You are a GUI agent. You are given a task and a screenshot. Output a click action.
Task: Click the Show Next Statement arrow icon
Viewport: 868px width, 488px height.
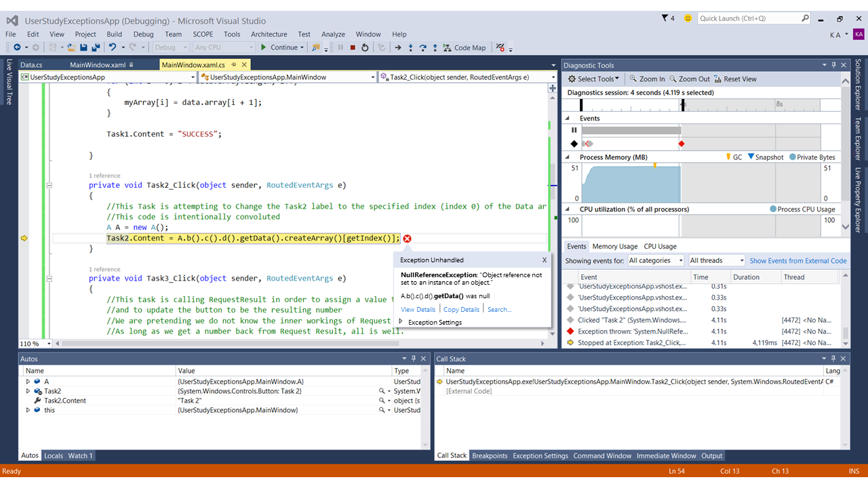click(x=398, y=47)
